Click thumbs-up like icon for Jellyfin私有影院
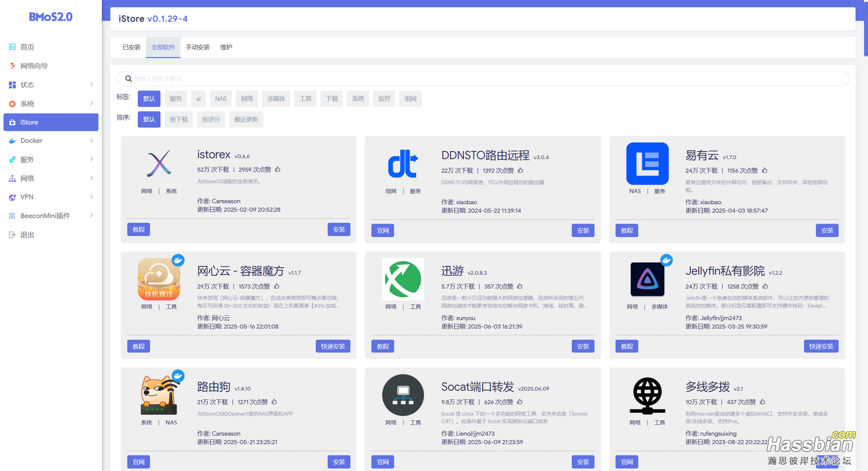868x471 pixels. [x=765, y=286]
